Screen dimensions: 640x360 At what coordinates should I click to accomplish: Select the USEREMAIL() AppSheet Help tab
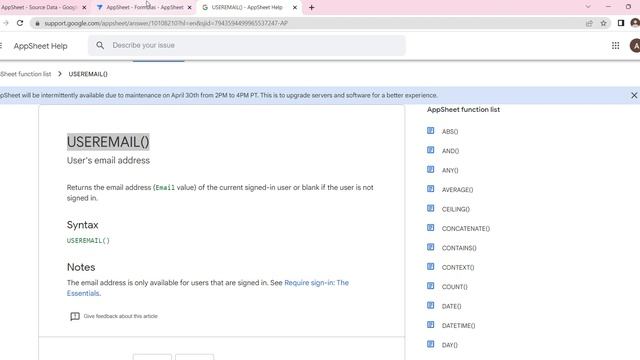pyautogui.click(x=247, y=7)
